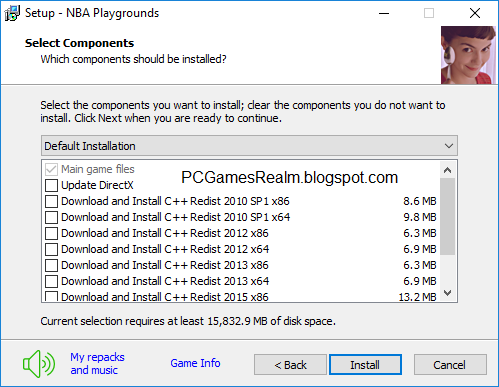Image resolution: width=499 pixels, height=387 pixels.
Task: Click the components list scrollbar thumb
Action: [448, 216]
